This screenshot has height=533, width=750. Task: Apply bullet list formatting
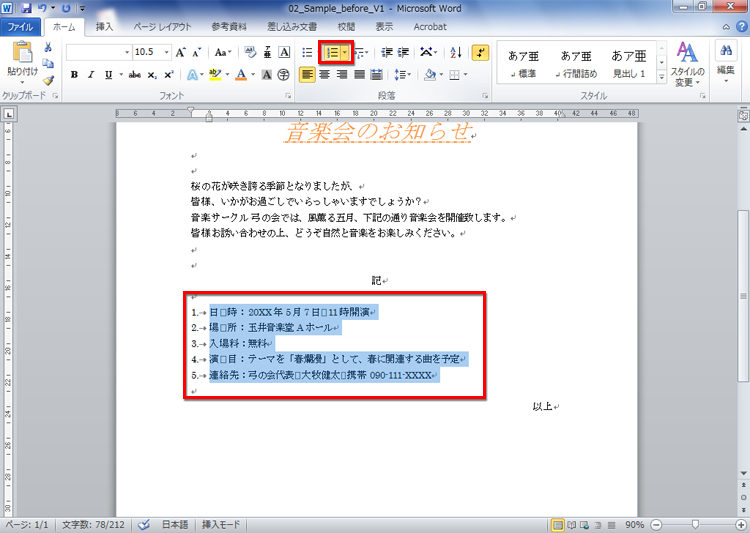tap(307, 52)
